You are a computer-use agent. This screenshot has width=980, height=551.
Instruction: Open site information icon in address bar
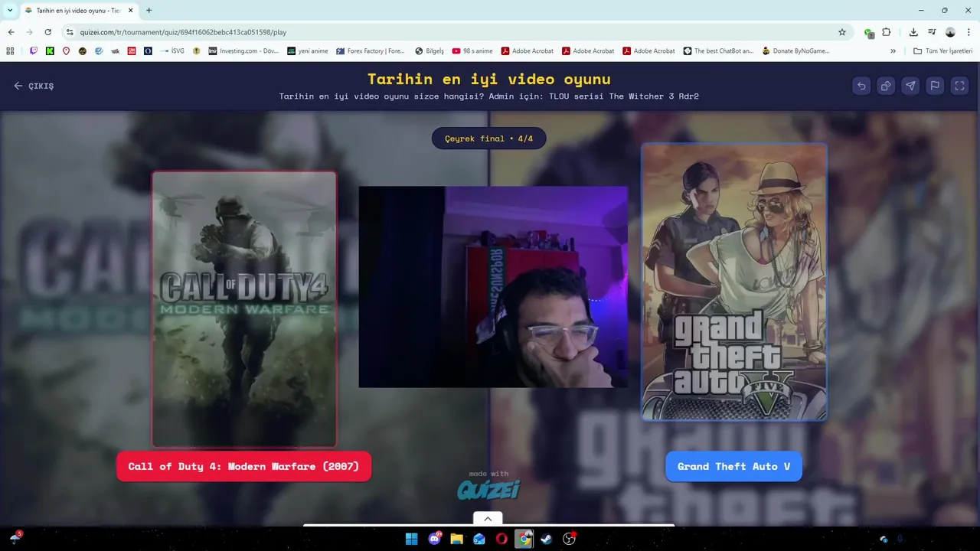tap(70, 32)
